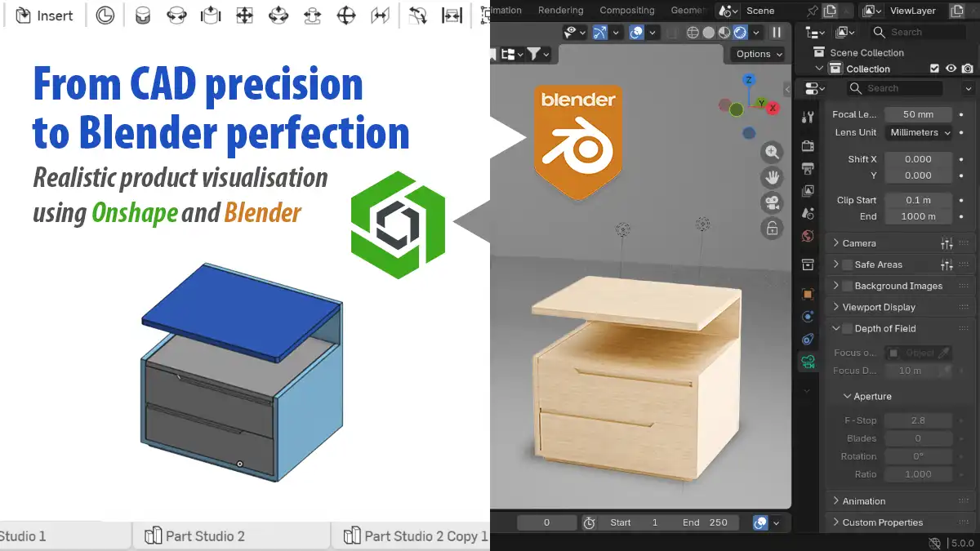The image size is (980, 551).
Task: Expand the Viewport Display panel
Action: (x=899, y=307)
